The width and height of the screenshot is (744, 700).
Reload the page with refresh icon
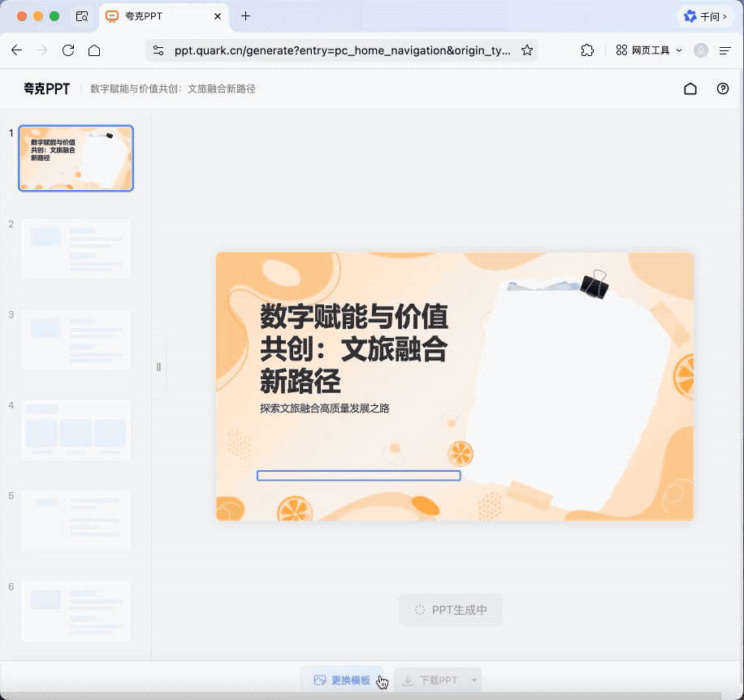point(68,50)
